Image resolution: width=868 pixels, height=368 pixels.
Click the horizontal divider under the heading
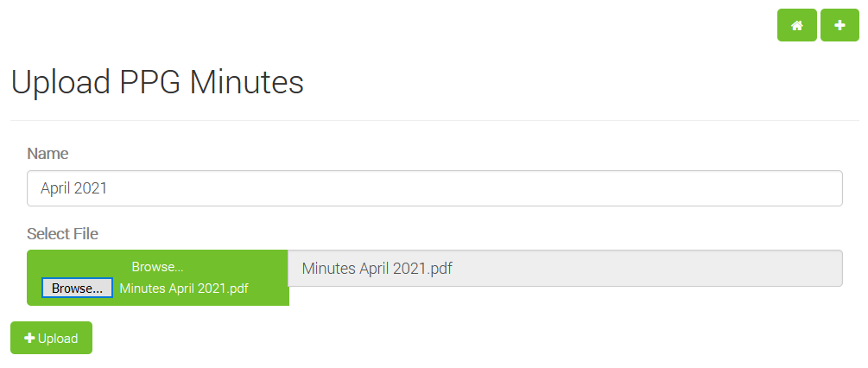(x=434, y=120)
